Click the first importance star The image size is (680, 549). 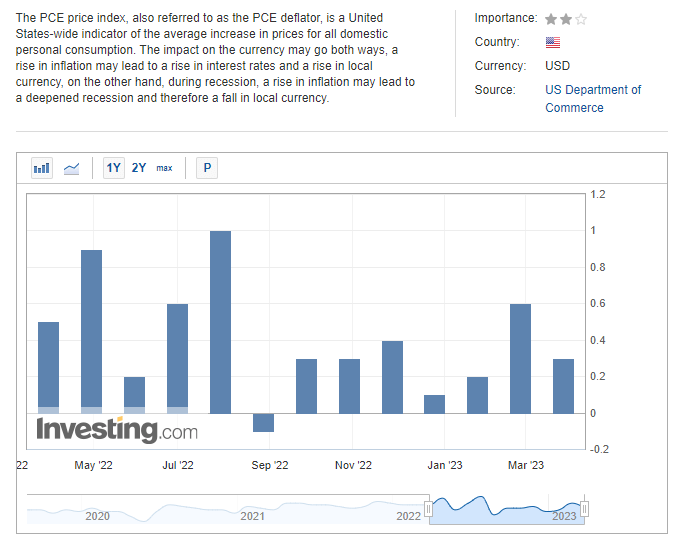pos(551,19)
